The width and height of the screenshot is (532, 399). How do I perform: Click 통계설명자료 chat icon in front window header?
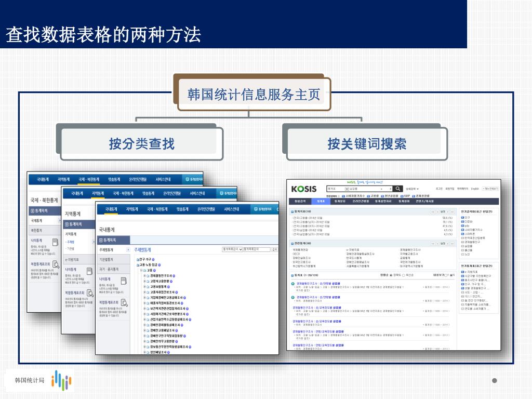point(256,209)
